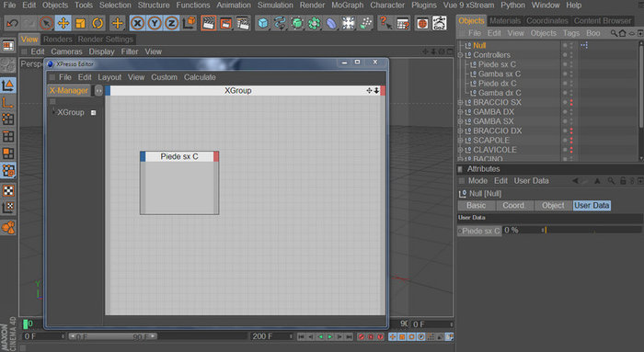This screenshot has height=352, width=644.
Task: Open Calculate menu in XPresso Editor
Action: point(200,77)
